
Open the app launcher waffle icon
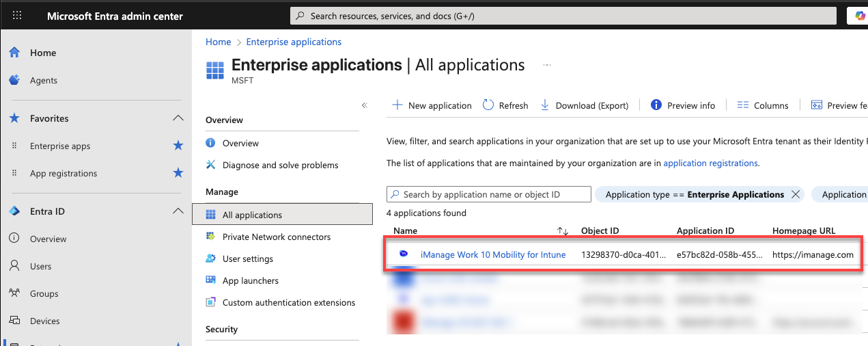coord(17,16)
